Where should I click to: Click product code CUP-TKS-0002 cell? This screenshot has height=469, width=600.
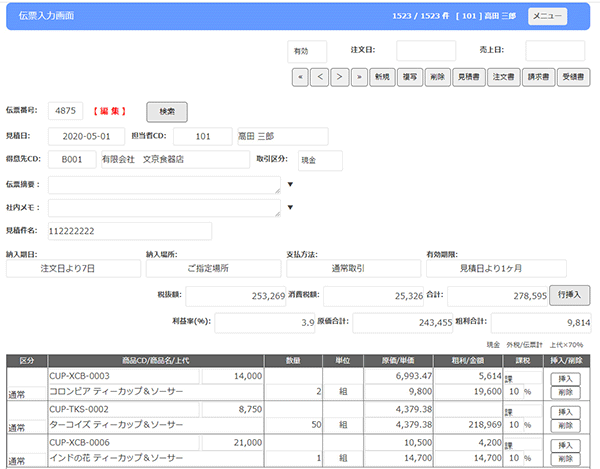[x=124, y=410]
